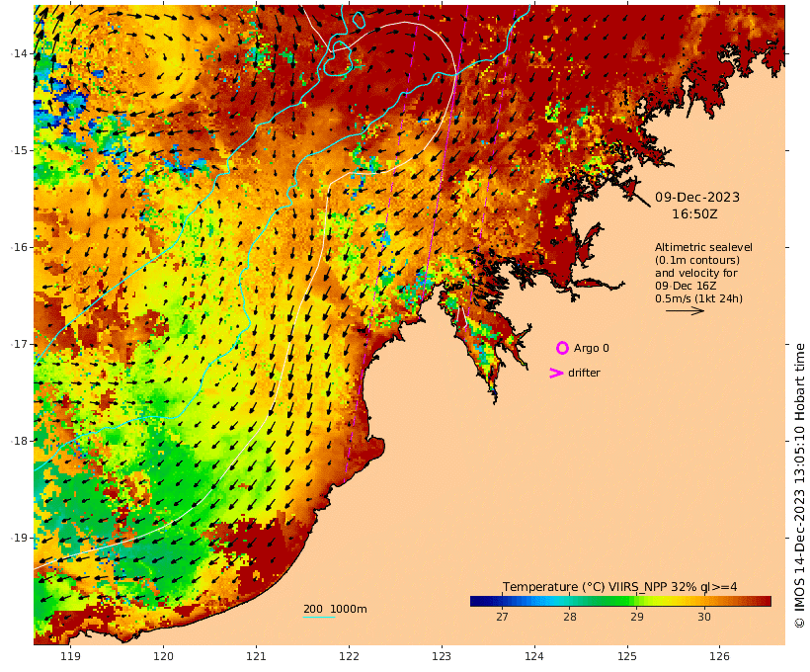Click the '09-Dec-2023' date label
The width and height of the screenshot is (810, 672).
[x=696, y=197]
